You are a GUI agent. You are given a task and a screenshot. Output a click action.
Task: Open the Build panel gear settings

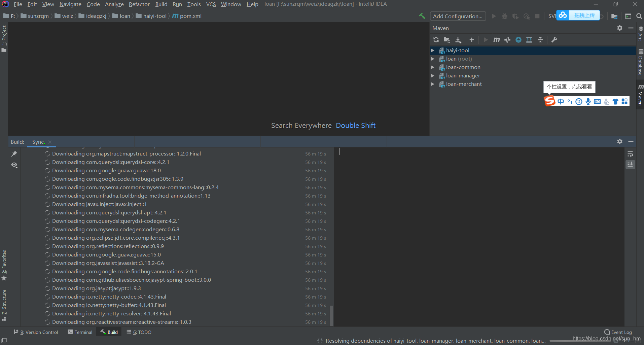click(620, 141)
